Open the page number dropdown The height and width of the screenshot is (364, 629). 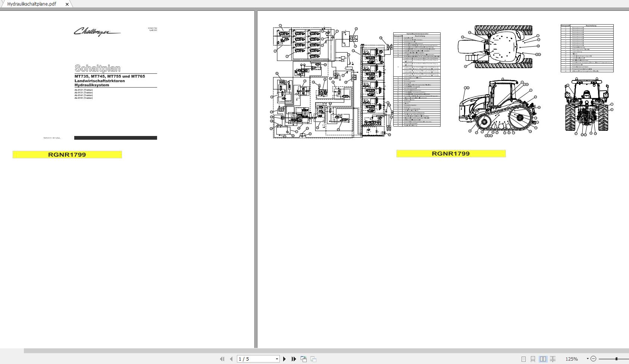pyautogui.click(x=277, y=359)
